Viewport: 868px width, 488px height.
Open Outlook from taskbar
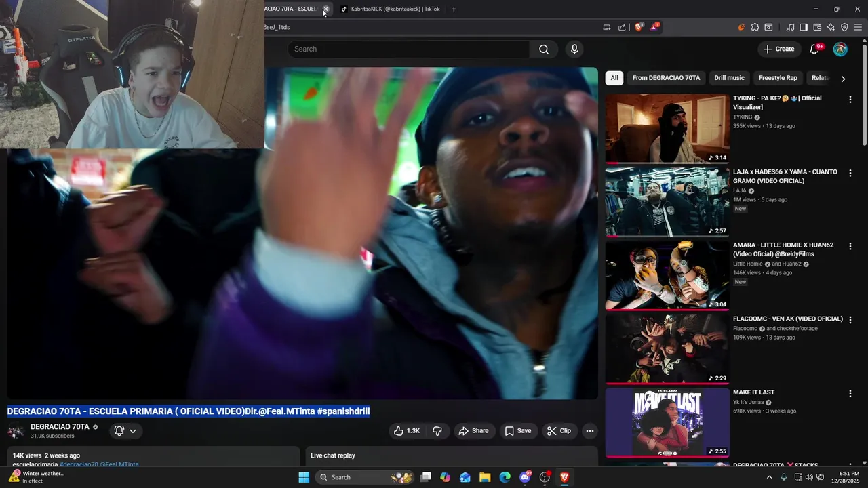coord(465,477)
